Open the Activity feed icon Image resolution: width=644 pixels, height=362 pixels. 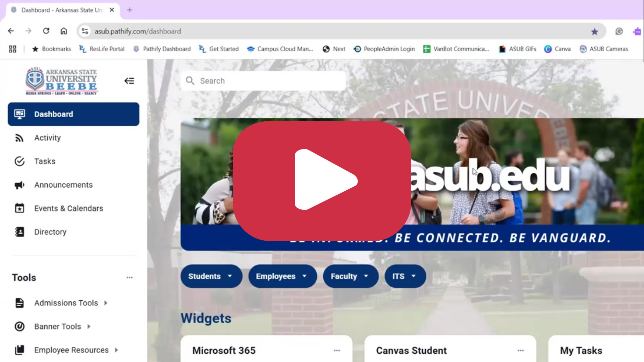click(19, 138)
